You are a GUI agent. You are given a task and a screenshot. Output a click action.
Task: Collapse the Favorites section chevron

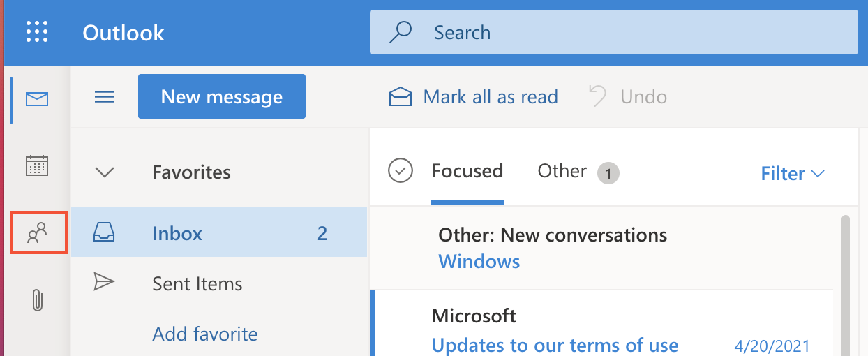click(105, 172)
